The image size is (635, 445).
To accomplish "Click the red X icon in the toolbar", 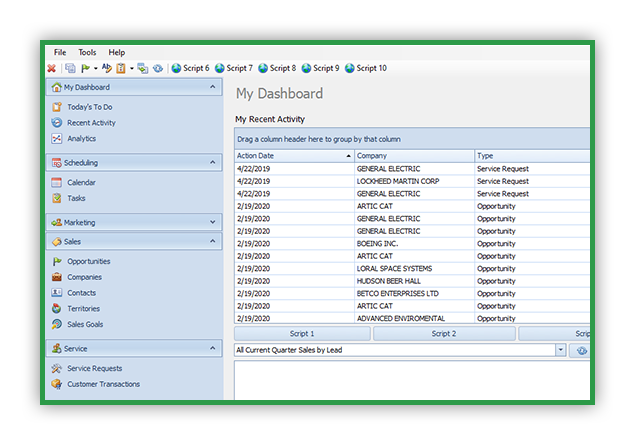I will coord(51,68).
